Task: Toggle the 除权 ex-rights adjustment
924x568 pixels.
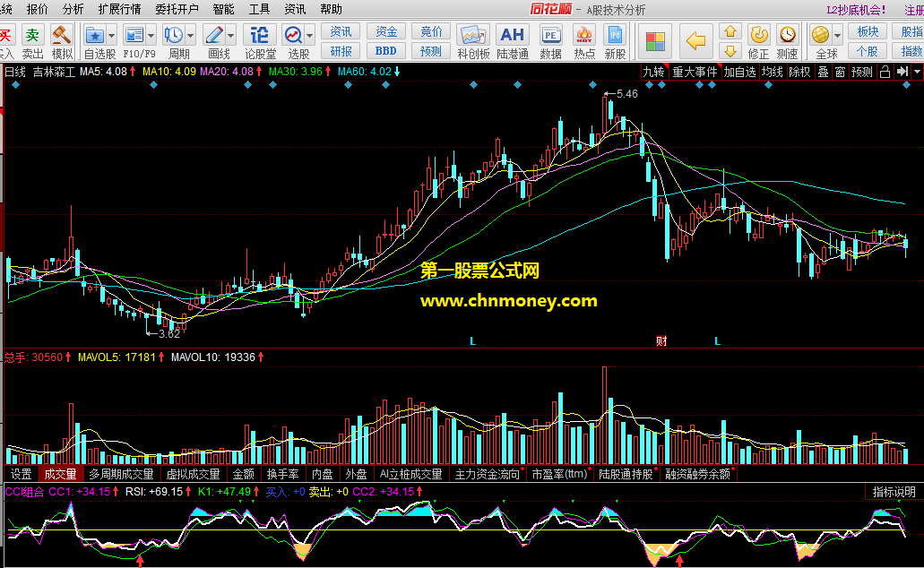Action: coord(799,72)
